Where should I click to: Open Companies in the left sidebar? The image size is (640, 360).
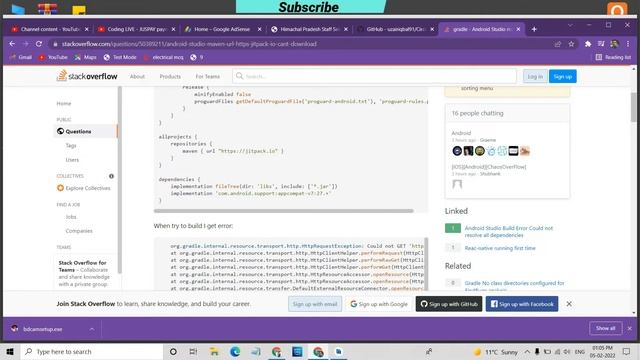point(79,231)
